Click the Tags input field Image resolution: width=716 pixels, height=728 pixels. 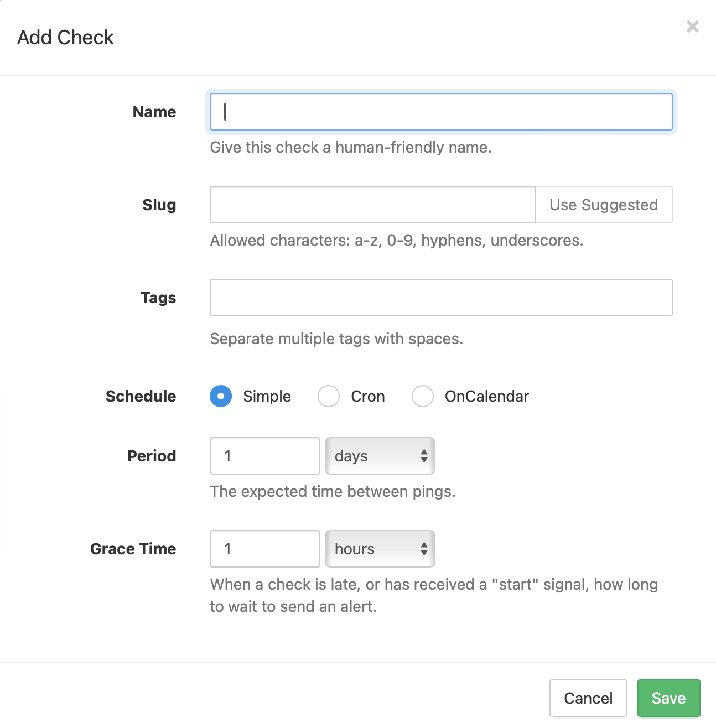[x=441, y=298]
